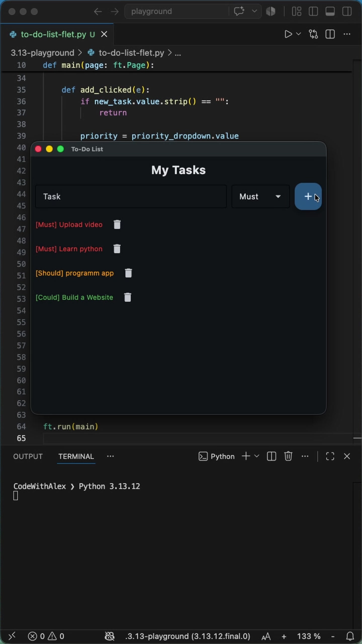Click the navigate forward arrow
The width and height of the screenshot is (362, 644).
pos(115,11)
